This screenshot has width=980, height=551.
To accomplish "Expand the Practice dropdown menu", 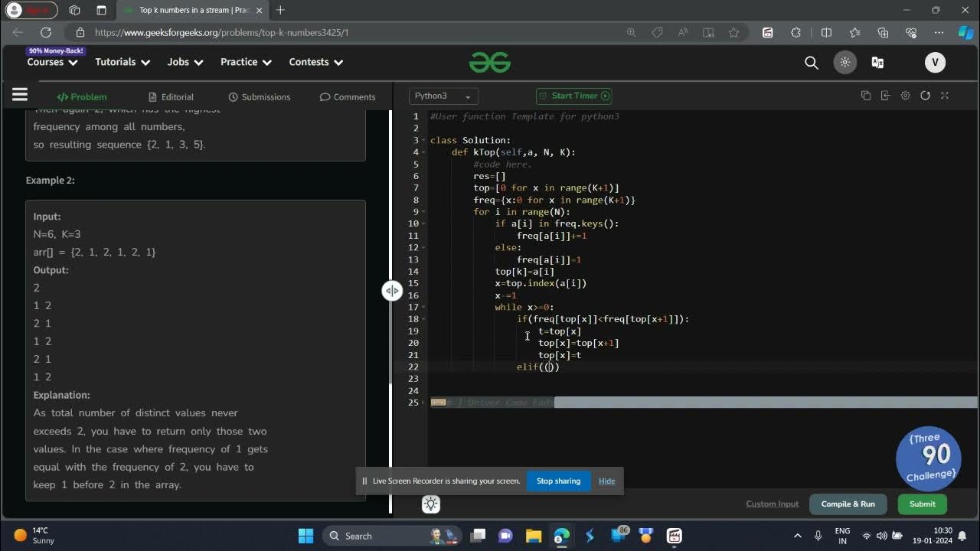I will tap(246, 62).
